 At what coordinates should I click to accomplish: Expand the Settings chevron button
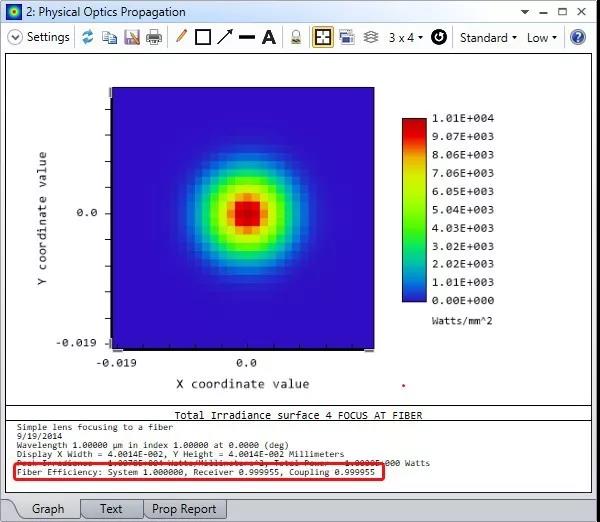pyautogui.click(x=16, y=37)
